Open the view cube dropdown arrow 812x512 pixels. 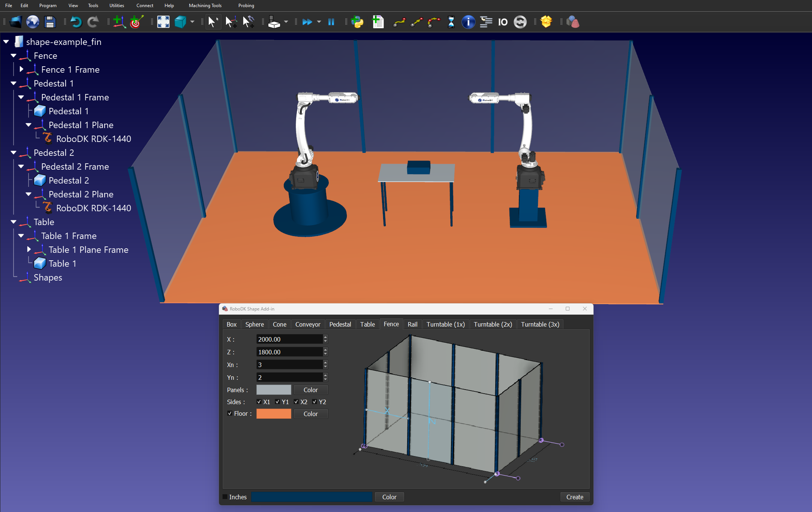coord(192,22)
